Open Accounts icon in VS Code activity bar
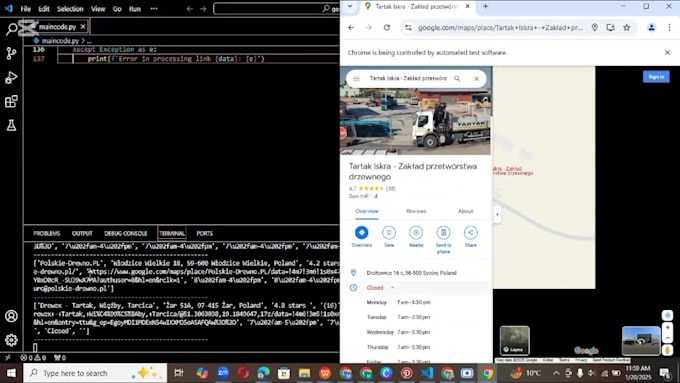The width and height of the screenshot is (680, 383). point(11,316)
